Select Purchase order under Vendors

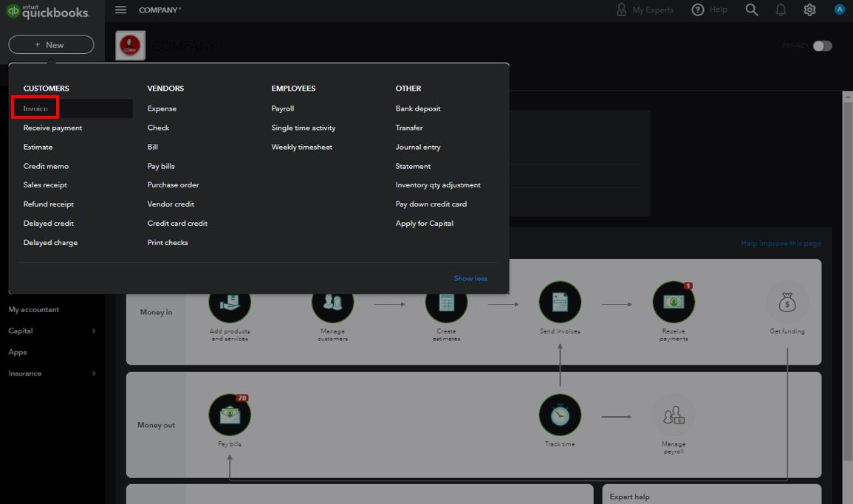[x=173, y=184]
